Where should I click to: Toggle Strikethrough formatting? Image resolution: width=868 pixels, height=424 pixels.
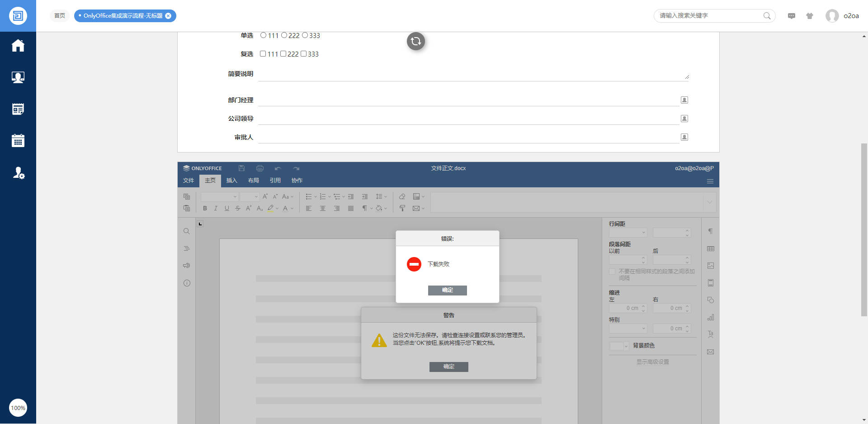(237, 208)
